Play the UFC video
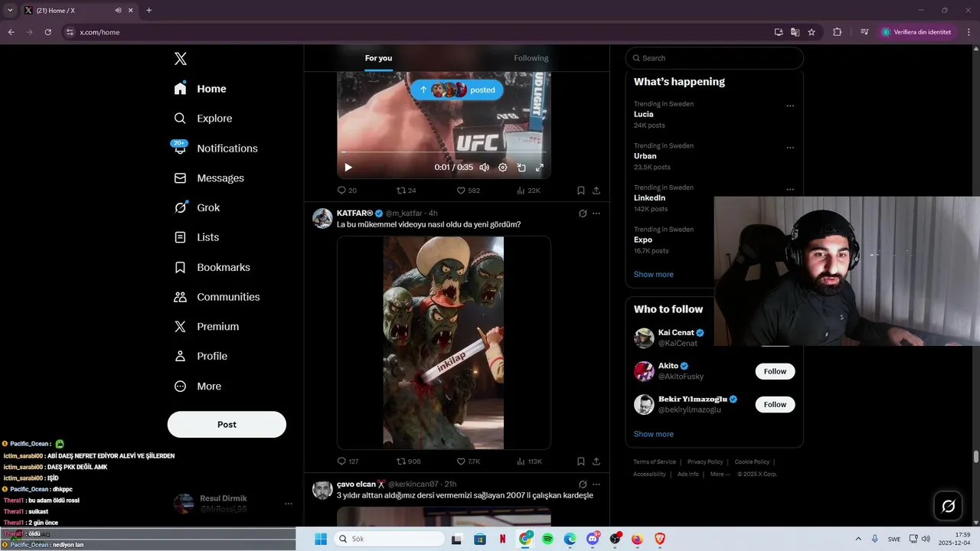 [x=348, y=168]
